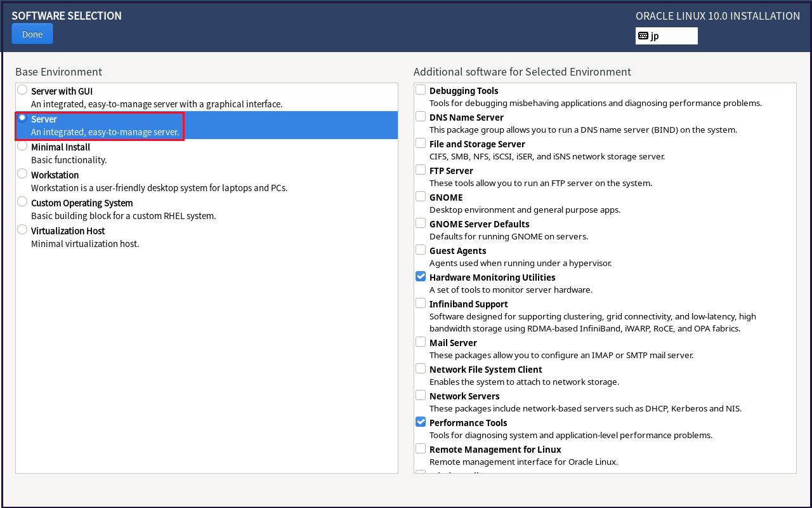The width and height of the screenshot is (812, 508).
Task: Click 'Agents used when running under a hypervisor.'
Action: pos(520,263)
